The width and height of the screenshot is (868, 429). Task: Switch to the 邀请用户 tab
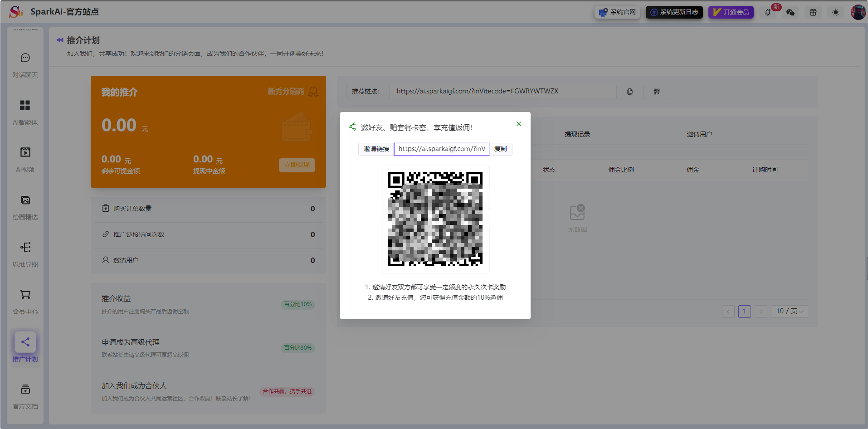point(699,134)
